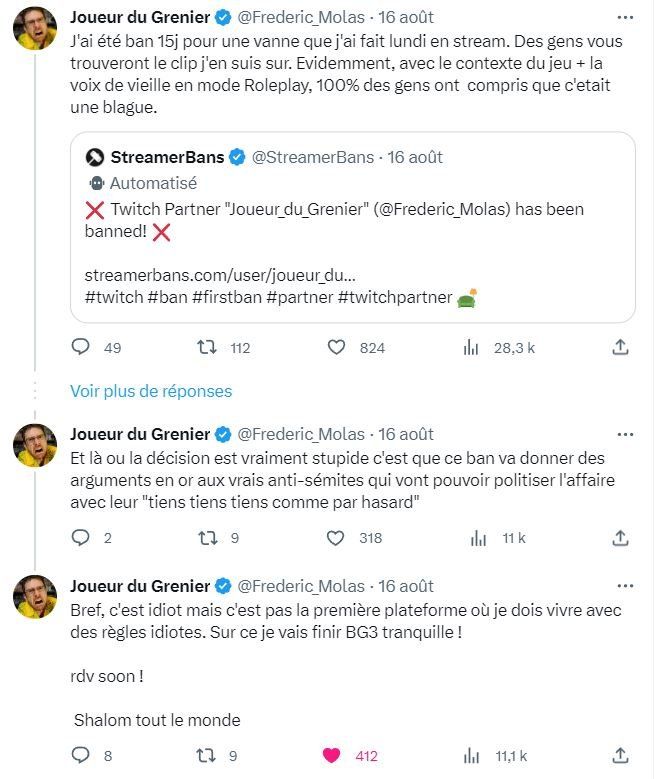Like the first tweet with 824 likes
Viewport: 656px width, 779px height.
pos(338,347)
